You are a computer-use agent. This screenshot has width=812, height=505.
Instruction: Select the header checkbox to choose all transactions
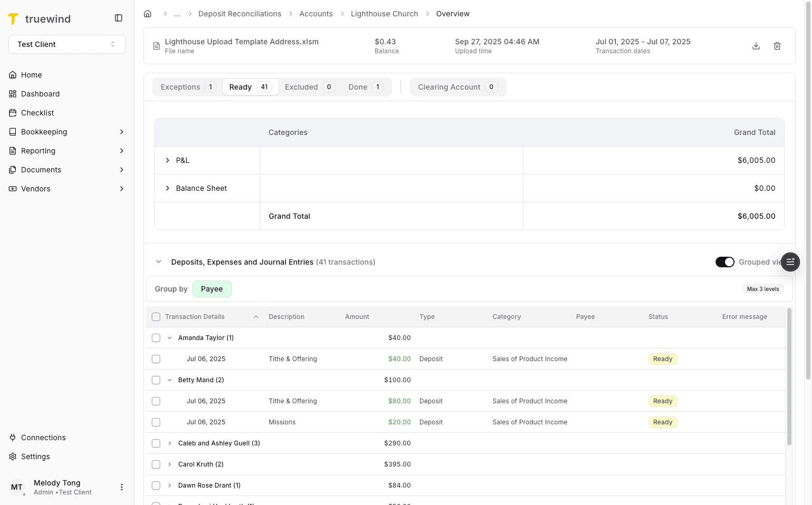coord(156,316)
